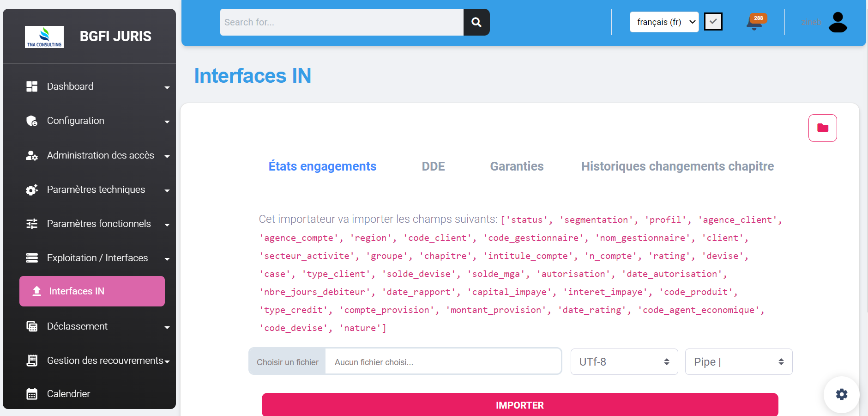Screen dimensions: 868x416
Task: Click the Dashboard grid icon
Action: pyautogui.click(x=32, y=86)
